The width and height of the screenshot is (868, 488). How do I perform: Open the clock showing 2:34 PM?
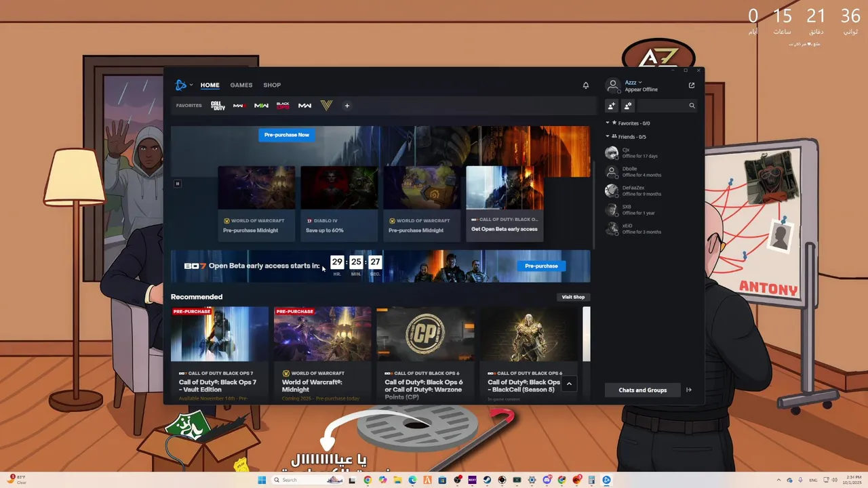pos(854,480)
